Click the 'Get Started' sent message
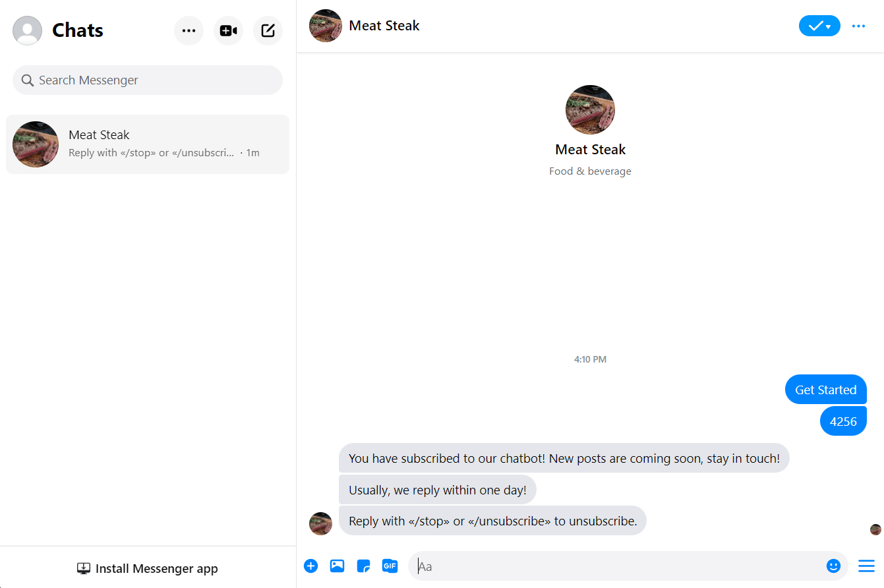 click(x=825, y=390)
